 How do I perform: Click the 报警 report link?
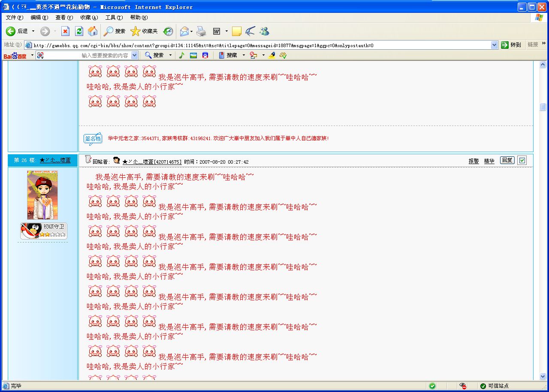474,161
